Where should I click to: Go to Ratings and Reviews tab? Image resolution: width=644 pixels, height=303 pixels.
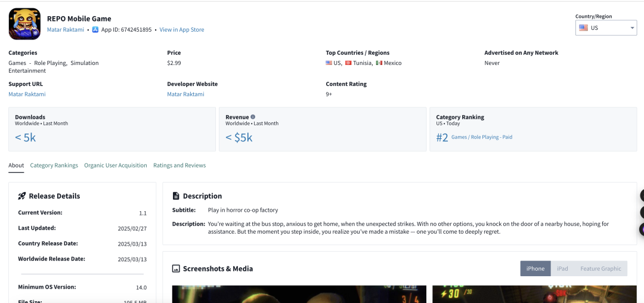pos(179,165)
